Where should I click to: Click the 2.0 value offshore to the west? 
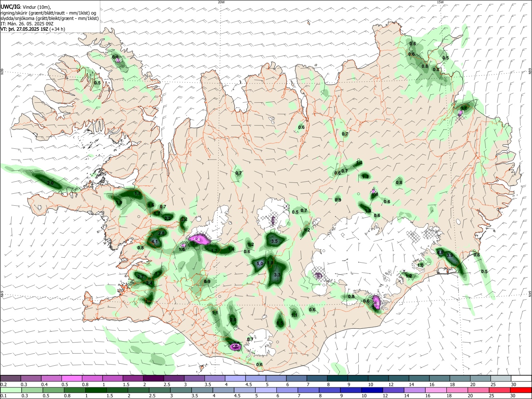click(50, 183)
